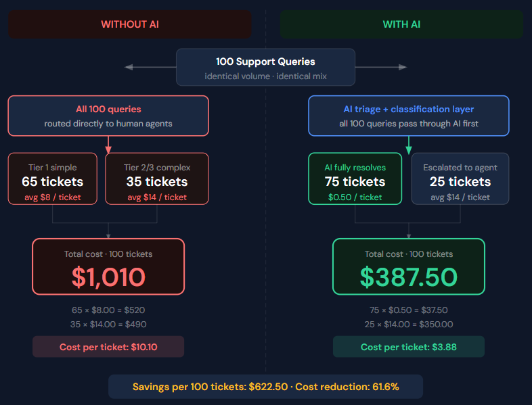Click the WITH AI header banner
This screenshot has height=405, width=532.
(401, 24)
